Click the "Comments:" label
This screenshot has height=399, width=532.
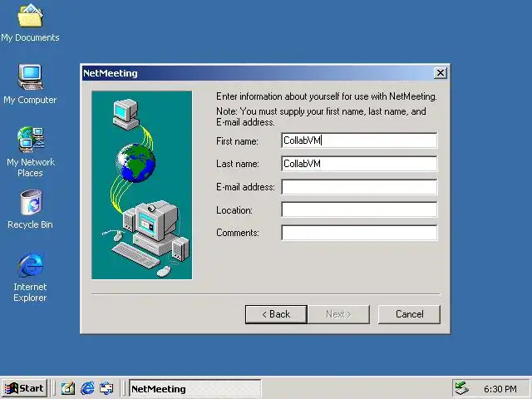click(x=238, y=233)
